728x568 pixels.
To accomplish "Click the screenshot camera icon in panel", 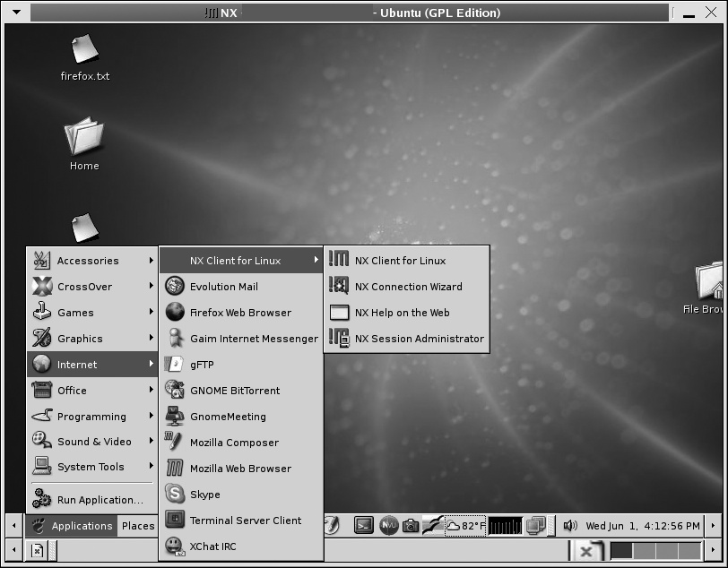I will pos(411,526).
